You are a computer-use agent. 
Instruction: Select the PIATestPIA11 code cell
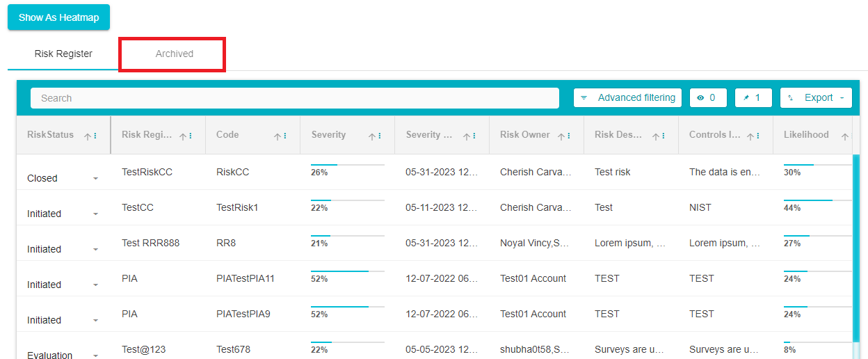(246, 278)
